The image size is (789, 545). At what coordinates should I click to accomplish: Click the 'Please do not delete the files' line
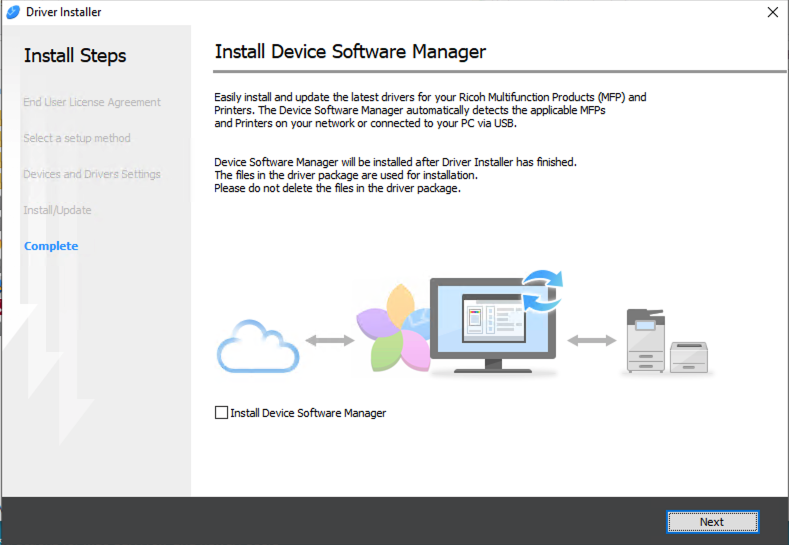[337, 188]
